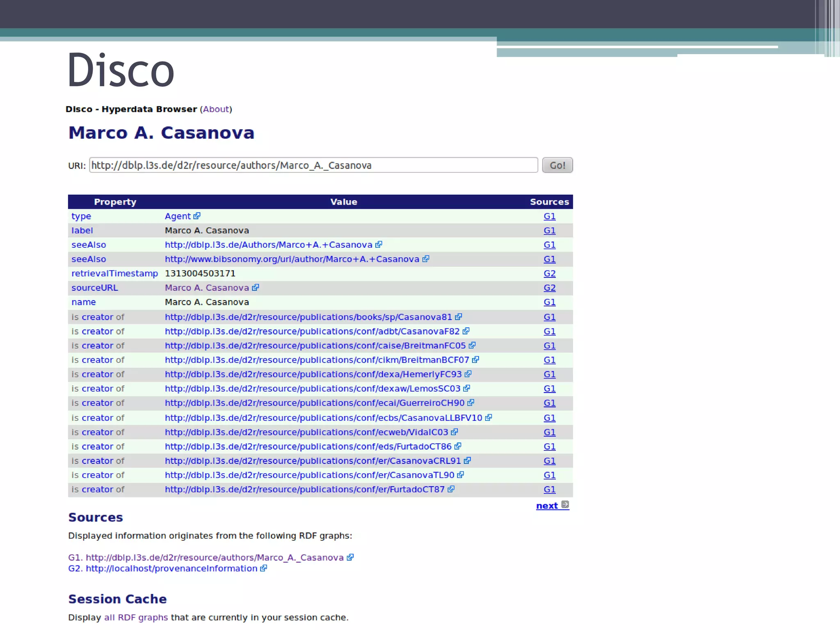
Task: Click arrow icon beside the next link
Action: tap(565, 505)
